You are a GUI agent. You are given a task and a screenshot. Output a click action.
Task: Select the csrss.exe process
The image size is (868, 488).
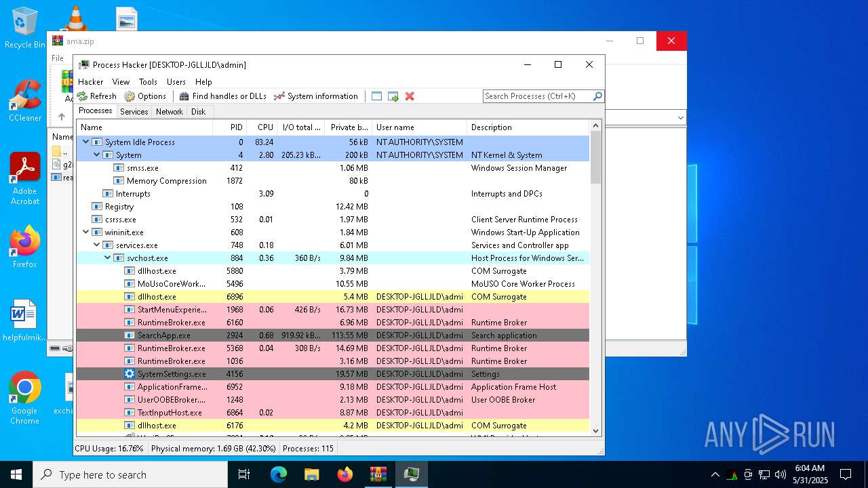(333, 220)
